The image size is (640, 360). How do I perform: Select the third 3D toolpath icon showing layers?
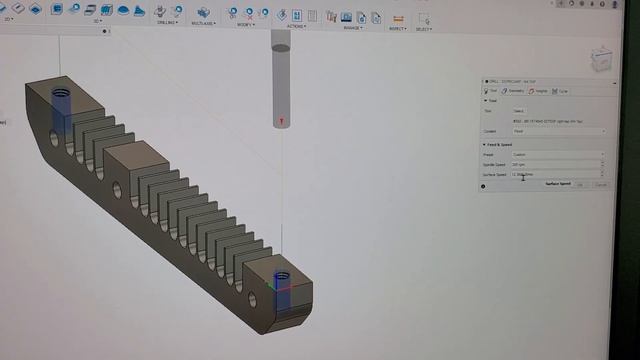pos(90,10)
